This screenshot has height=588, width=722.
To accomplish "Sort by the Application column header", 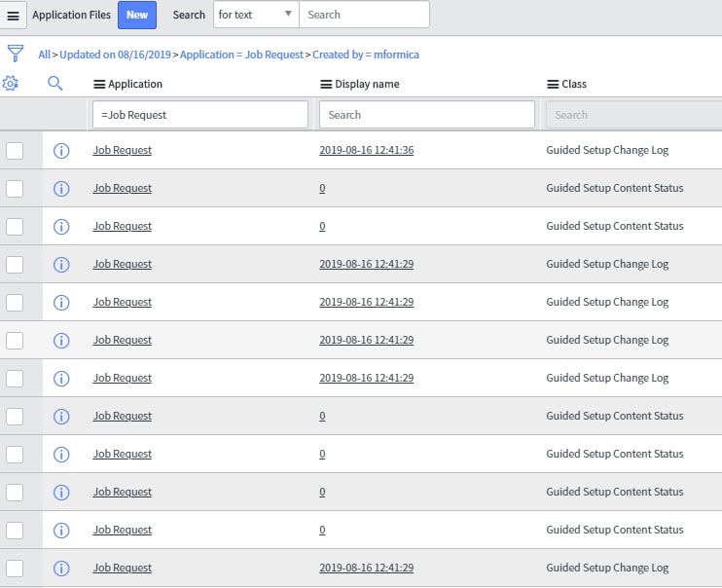I will (x=135, y=85).
